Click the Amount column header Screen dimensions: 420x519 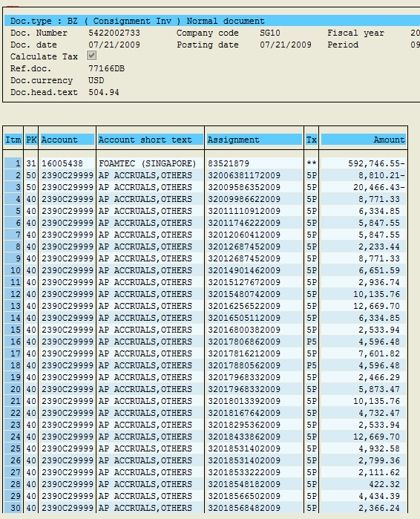pyautogui.click(x=364, y=140)
